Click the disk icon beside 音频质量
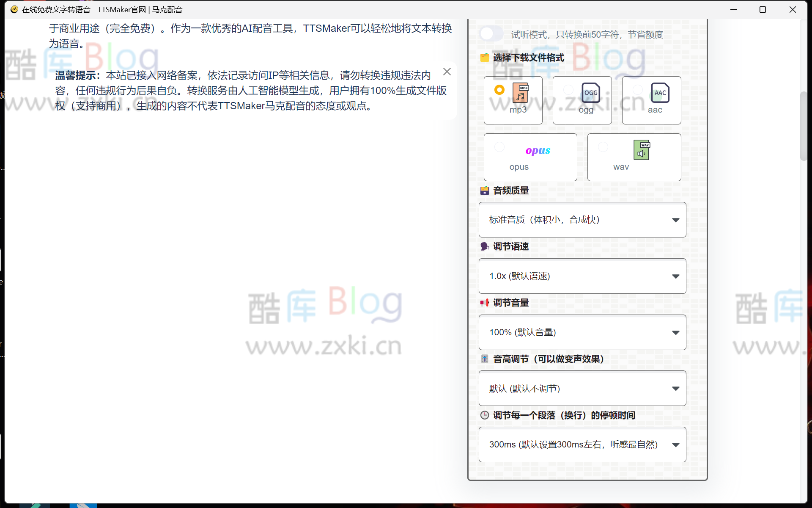The height and width of the screenshot is (508, 812). [x=485, y=190]
